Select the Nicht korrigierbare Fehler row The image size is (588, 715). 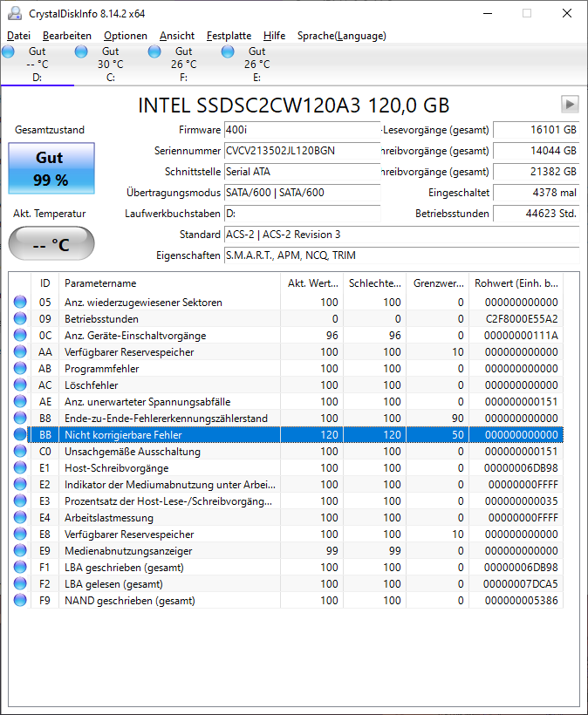[286, 434]
